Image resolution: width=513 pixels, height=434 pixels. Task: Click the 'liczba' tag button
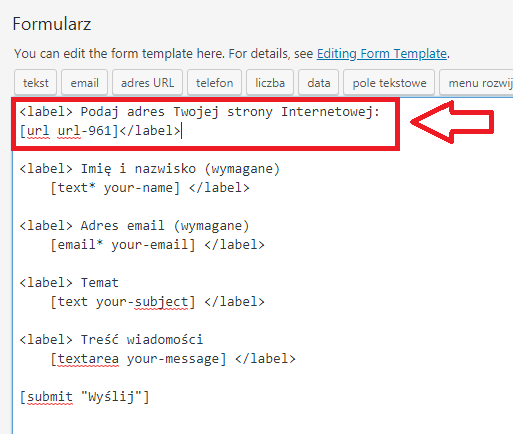coord(270,83)
